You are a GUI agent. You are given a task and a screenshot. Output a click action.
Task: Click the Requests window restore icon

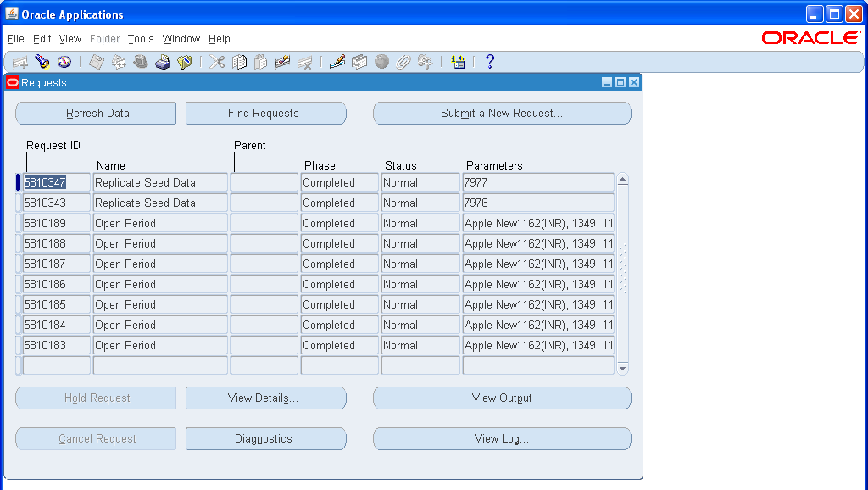pos(620,82)
